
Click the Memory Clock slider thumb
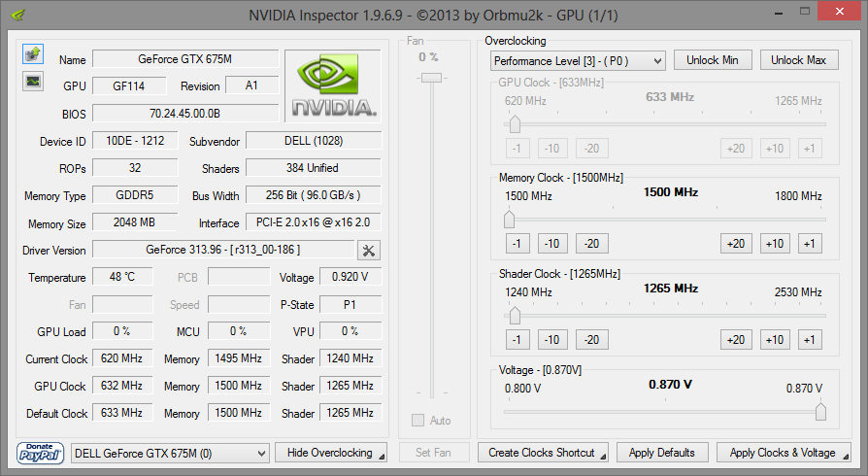(510, 220)
